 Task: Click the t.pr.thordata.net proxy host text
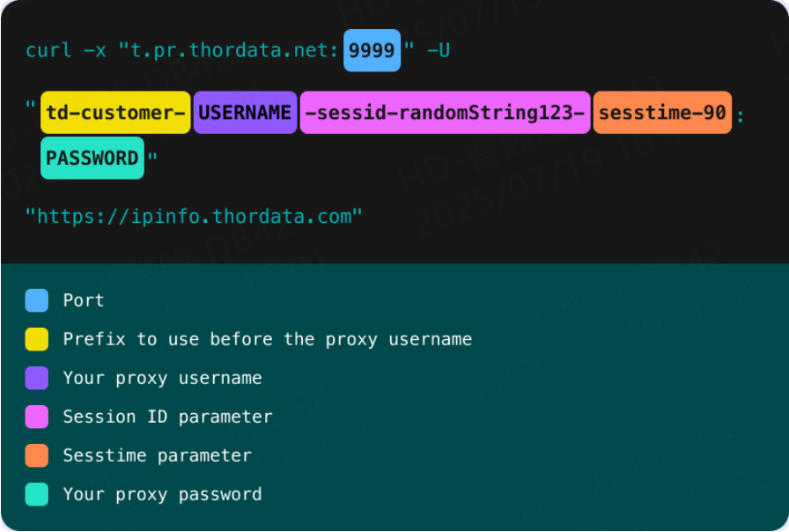click(227, 50)
